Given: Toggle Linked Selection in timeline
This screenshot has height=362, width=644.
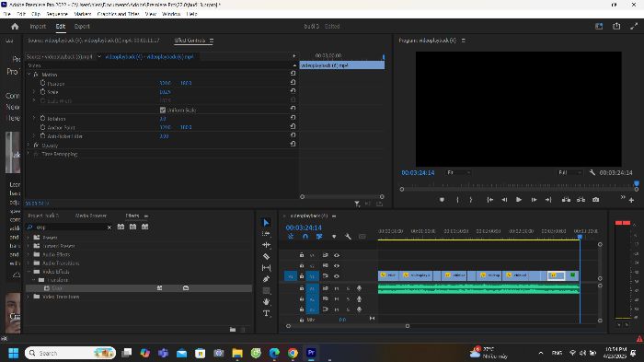Looking at the screenshot, I should coord(319,237).
